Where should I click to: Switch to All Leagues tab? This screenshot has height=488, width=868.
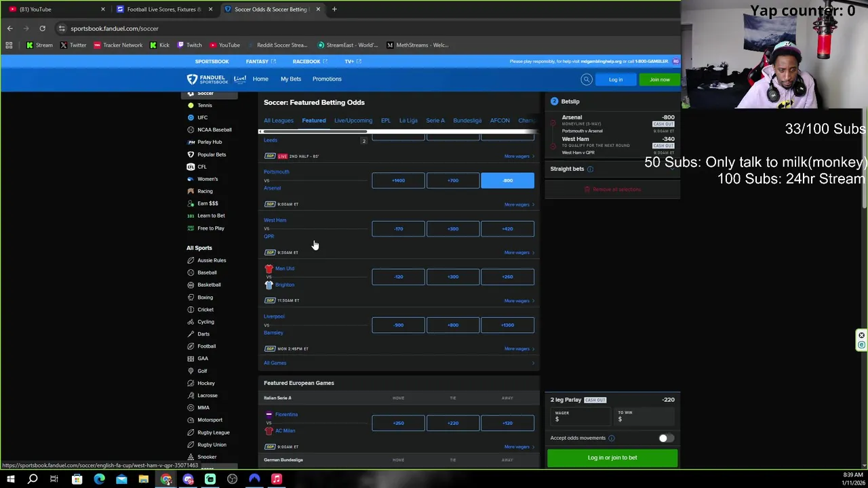tap(279, 121)
